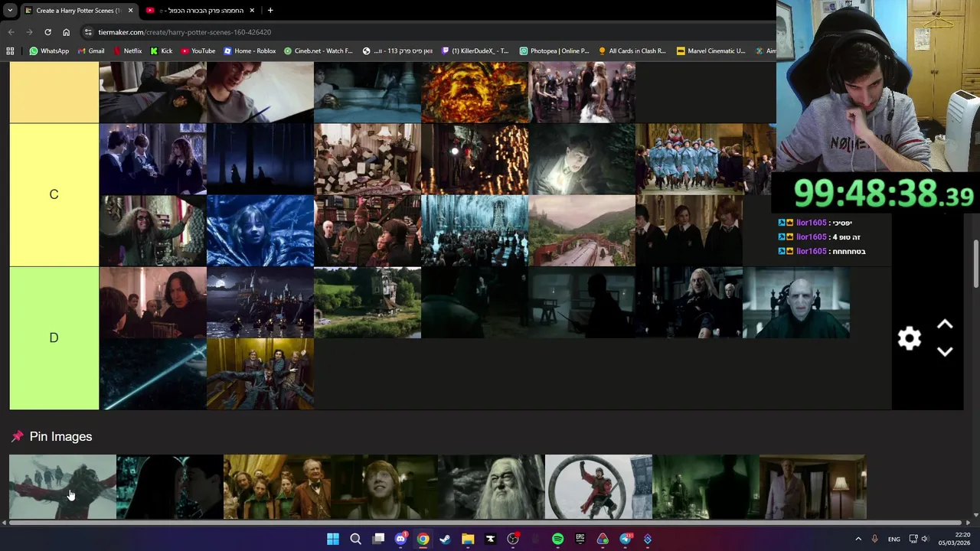Open the Netflix bookmark
Viewport: 980px width, 551px height.
tap(127, 51)
